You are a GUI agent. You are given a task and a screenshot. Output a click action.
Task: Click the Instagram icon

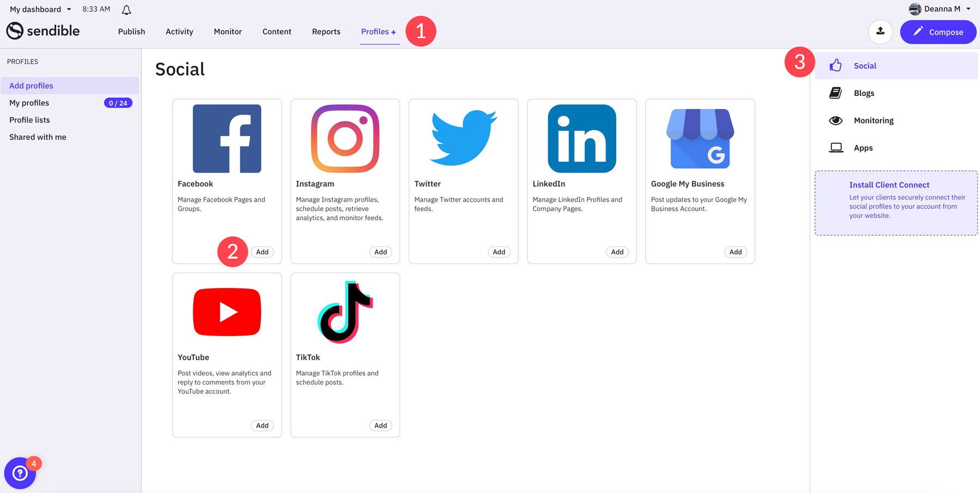pyautogui.click(x=345, y=138)
